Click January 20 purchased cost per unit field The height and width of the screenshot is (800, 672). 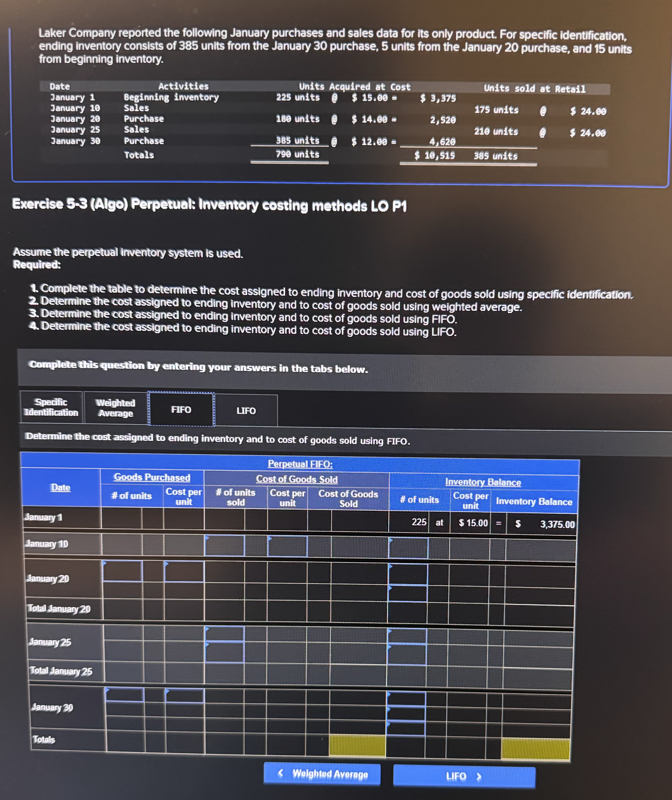click(184, 571)
